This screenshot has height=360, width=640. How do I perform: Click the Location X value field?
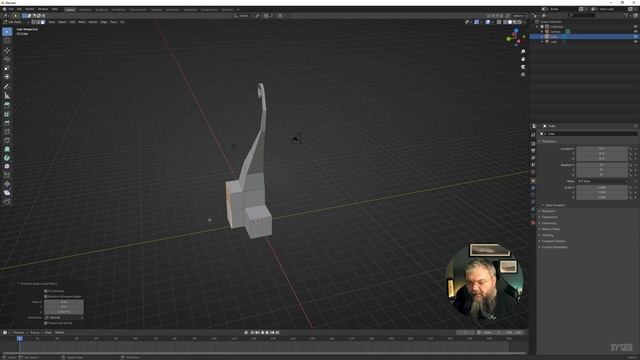[602, 149]
